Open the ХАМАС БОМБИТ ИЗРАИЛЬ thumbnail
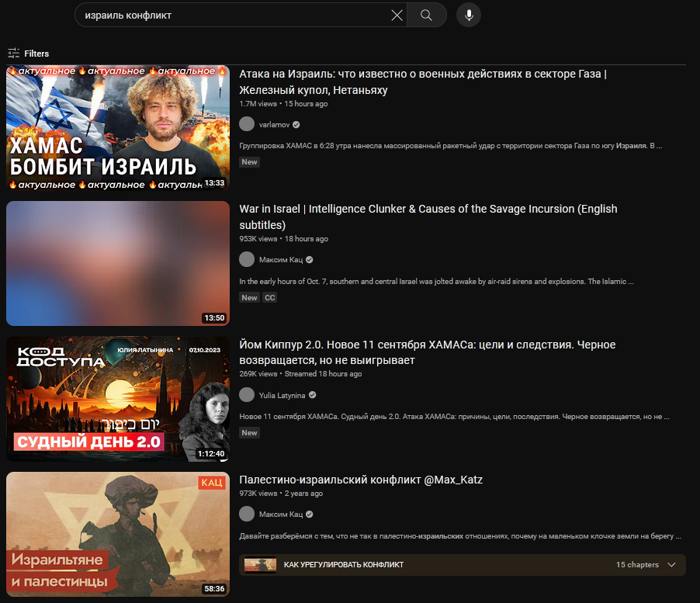This screenshot has height=603, width=700. pos(118,128)
